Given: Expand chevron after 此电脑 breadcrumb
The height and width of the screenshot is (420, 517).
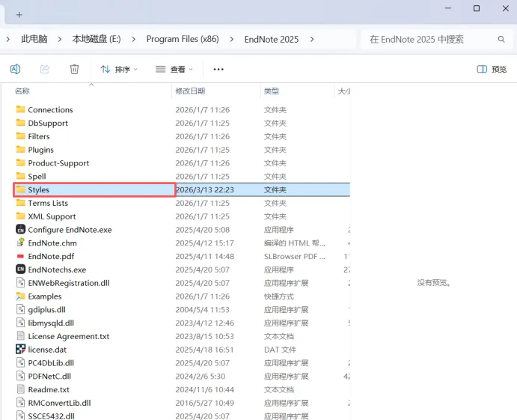Looking at the screenshot, I should pyautogui.click(x=60, y=39).
